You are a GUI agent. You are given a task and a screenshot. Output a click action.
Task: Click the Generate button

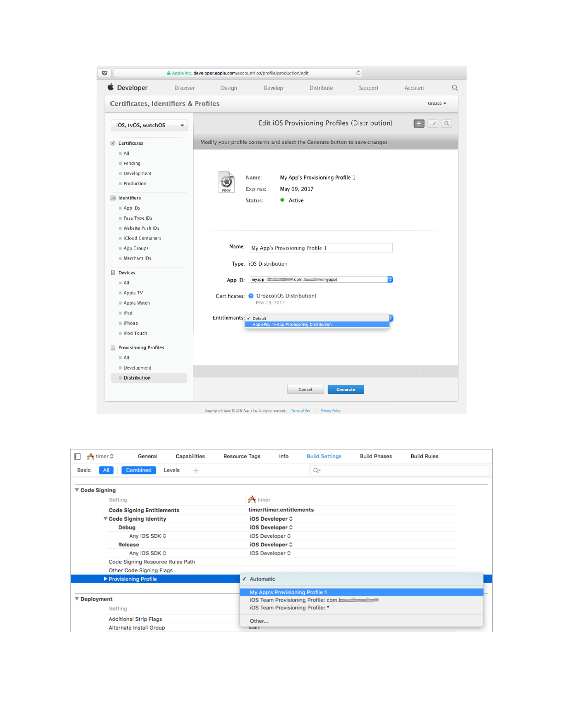(346, 389)
